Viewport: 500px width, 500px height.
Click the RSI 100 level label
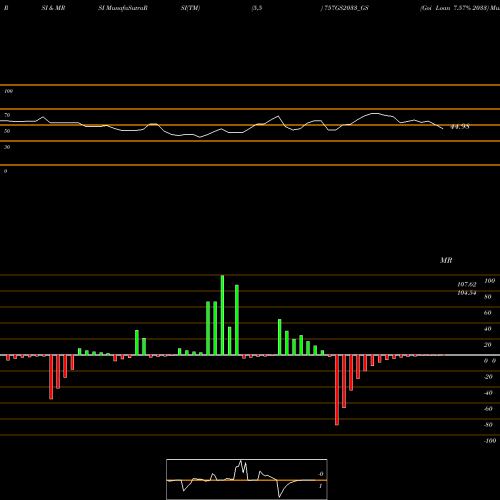(x=9, y=91)
